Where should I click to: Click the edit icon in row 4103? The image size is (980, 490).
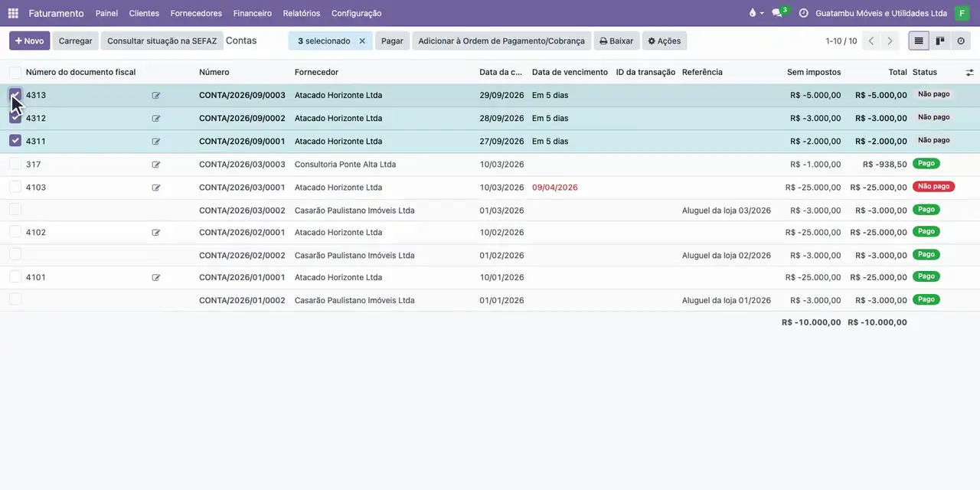(x=156, y=188)
